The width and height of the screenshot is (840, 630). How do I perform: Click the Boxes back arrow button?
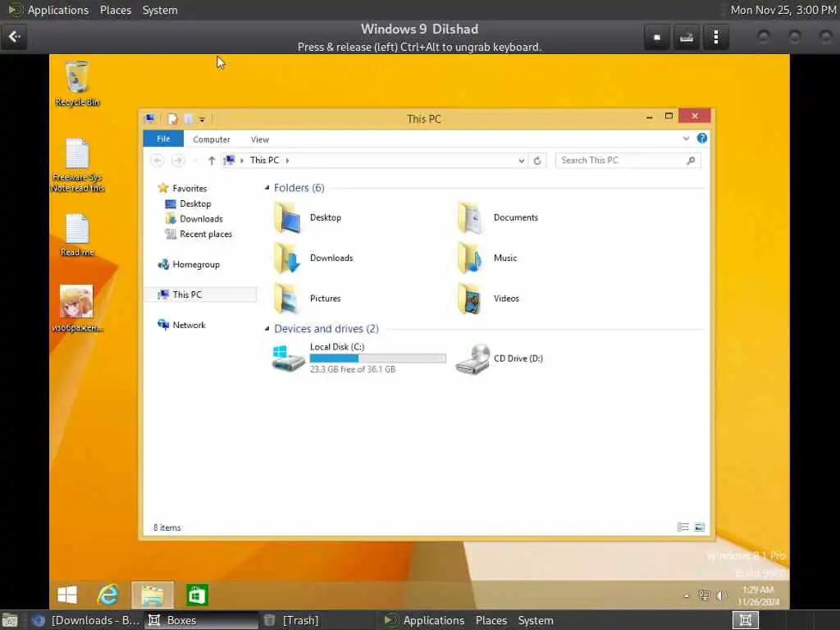coord(15,37)
